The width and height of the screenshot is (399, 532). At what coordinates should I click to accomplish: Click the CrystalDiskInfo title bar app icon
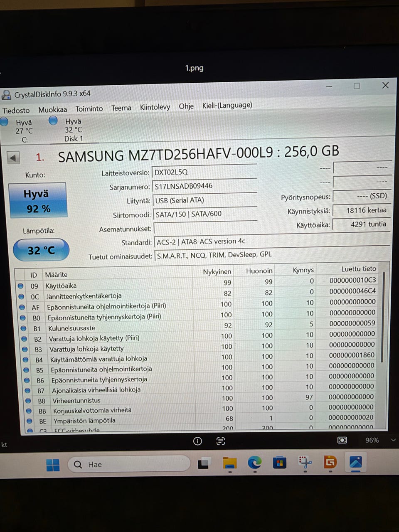(x=6, y=95)
